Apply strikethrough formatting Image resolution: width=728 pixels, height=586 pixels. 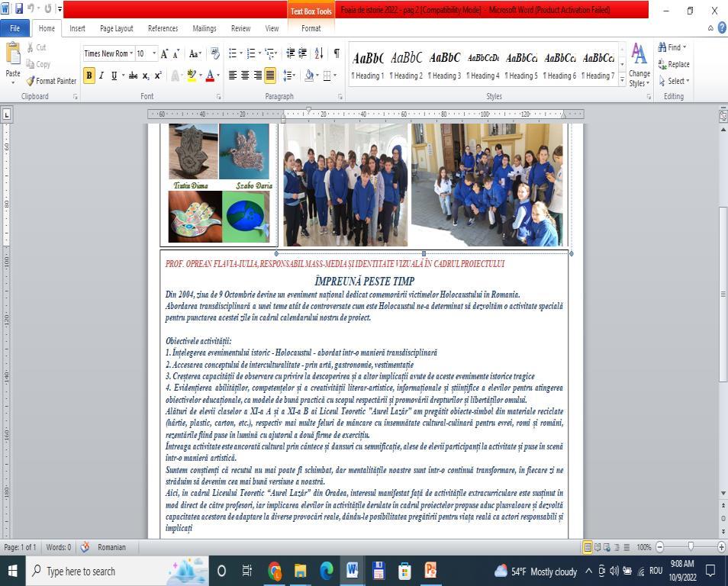pos(134,76)
